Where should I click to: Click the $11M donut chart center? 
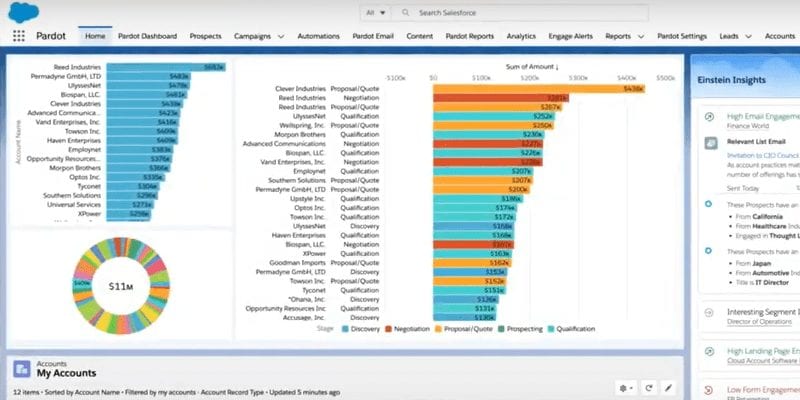(x=121, y=287)
